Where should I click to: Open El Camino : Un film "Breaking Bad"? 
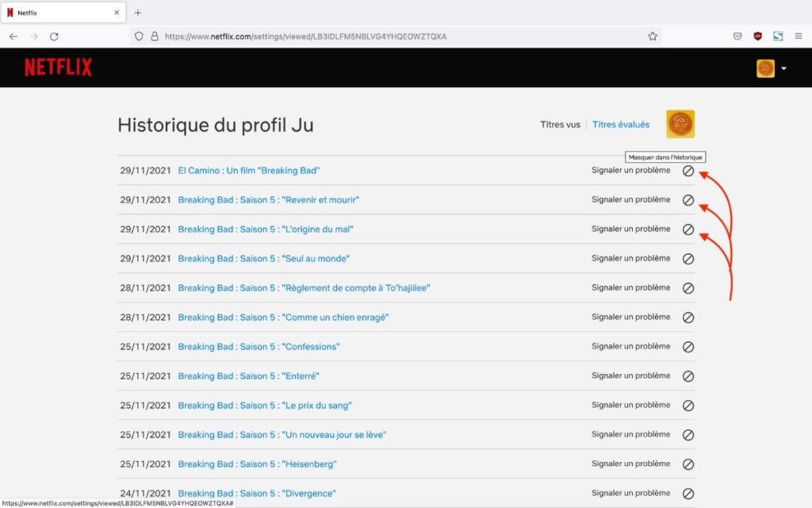248,171
